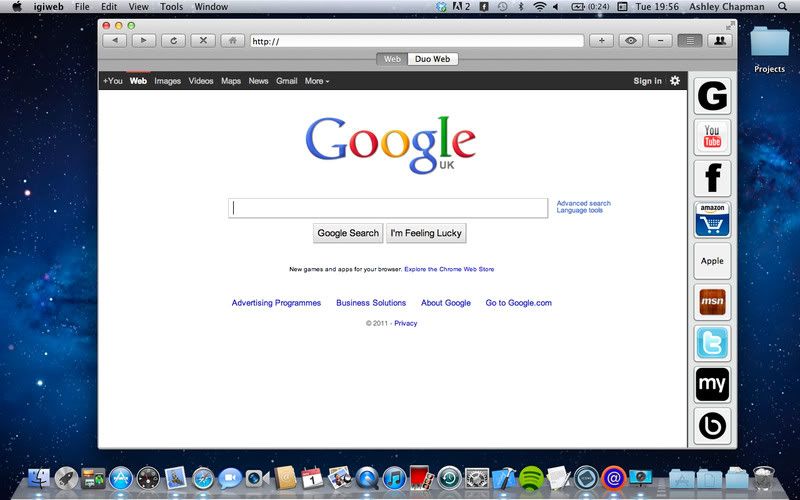The width and height of the screenshot is (800, 500).
Task: Open the View menu
Action: (138, 7)
